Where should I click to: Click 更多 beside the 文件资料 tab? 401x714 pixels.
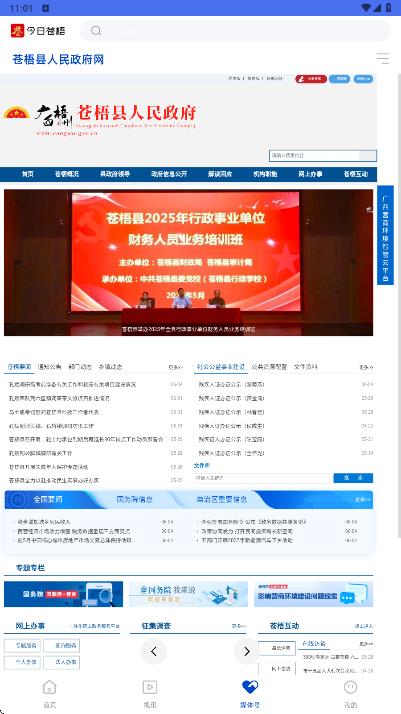[x=366, y=367]
